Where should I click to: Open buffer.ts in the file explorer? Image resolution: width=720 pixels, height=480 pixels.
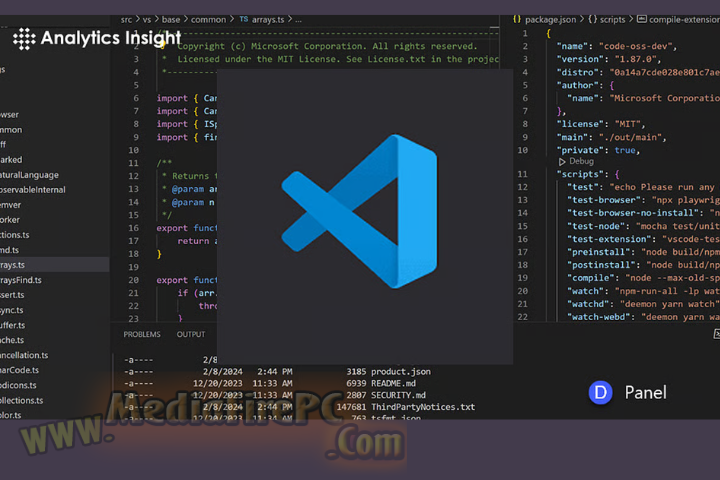pyautogui.click(x=13, y=325)
